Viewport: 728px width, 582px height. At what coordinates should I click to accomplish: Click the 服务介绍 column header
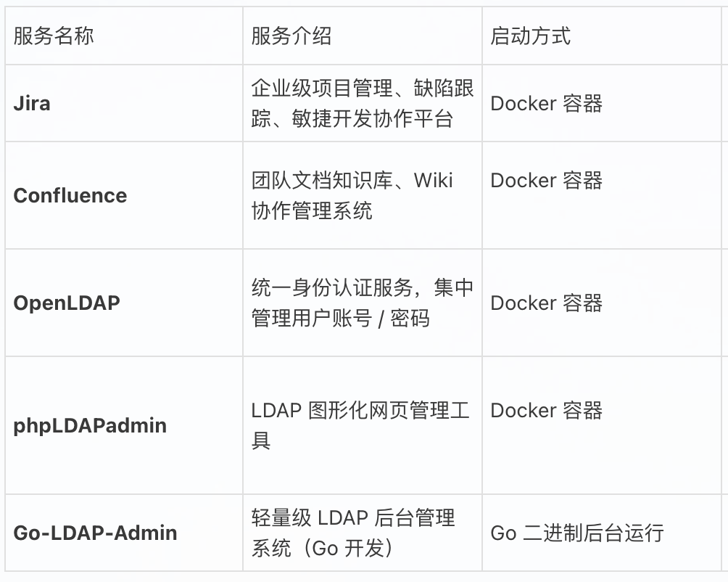pos(291,36)
